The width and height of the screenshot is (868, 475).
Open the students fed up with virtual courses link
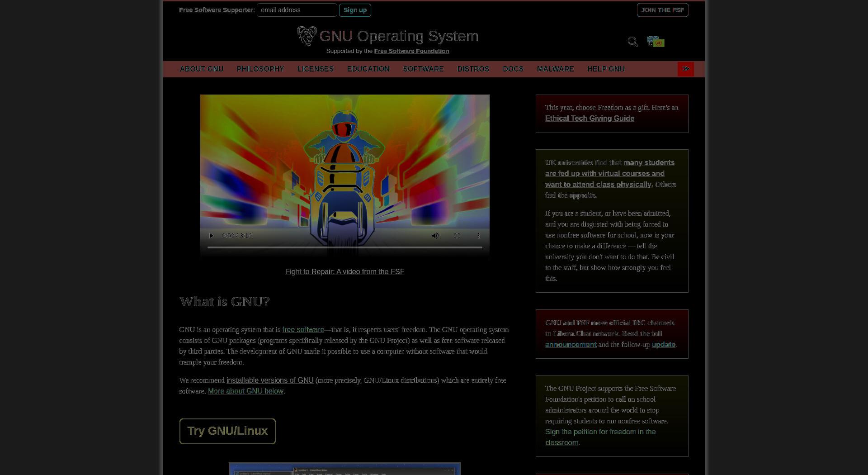click(610, 173)
